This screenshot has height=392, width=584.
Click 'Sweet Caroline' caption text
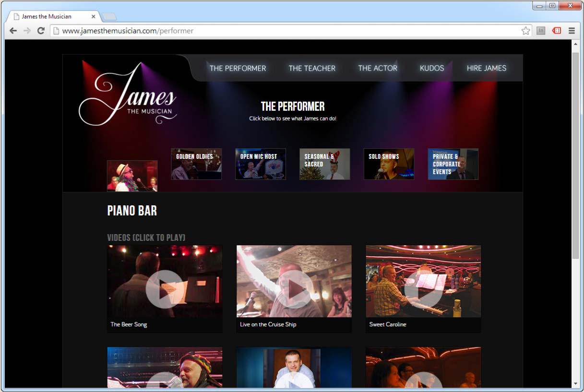[x=388, y=324]
